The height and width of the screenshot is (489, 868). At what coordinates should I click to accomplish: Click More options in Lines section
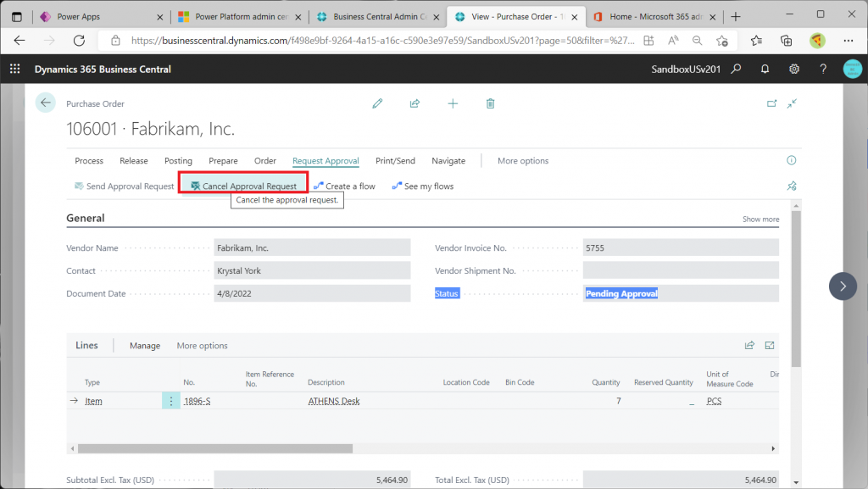coord(202,345)
